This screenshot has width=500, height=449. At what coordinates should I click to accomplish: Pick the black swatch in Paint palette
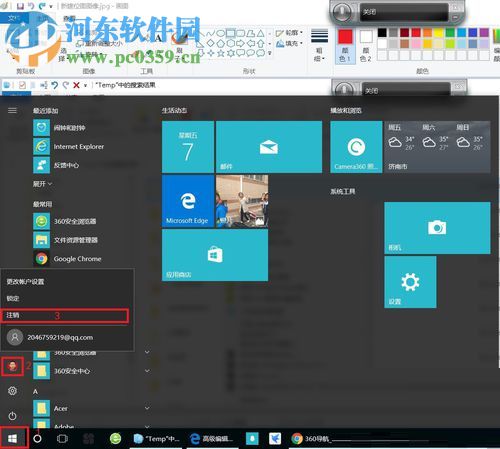pos(382,33)
